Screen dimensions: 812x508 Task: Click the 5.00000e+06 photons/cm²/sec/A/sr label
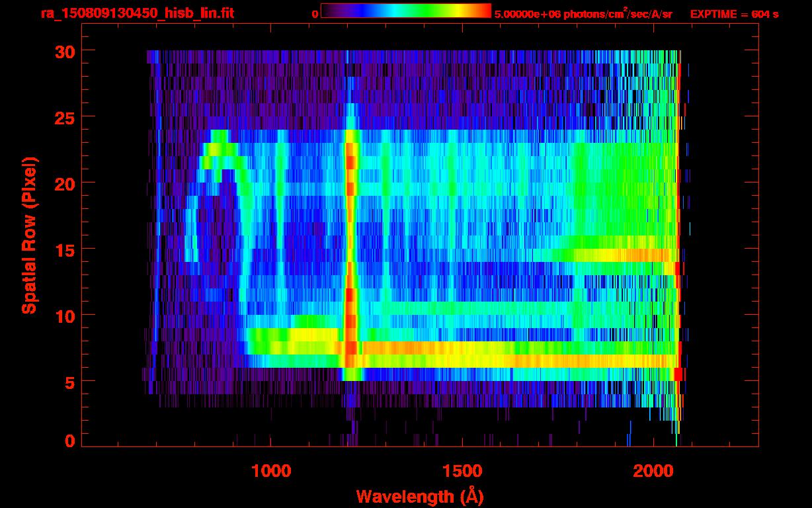(x=583, y=13)
